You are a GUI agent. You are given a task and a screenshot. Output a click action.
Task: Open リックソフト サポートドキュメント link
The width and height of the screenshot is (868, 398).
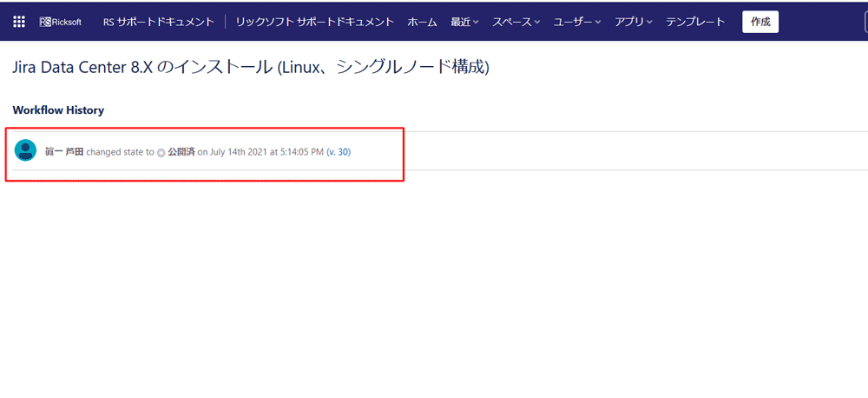click(x=315, y=23)
